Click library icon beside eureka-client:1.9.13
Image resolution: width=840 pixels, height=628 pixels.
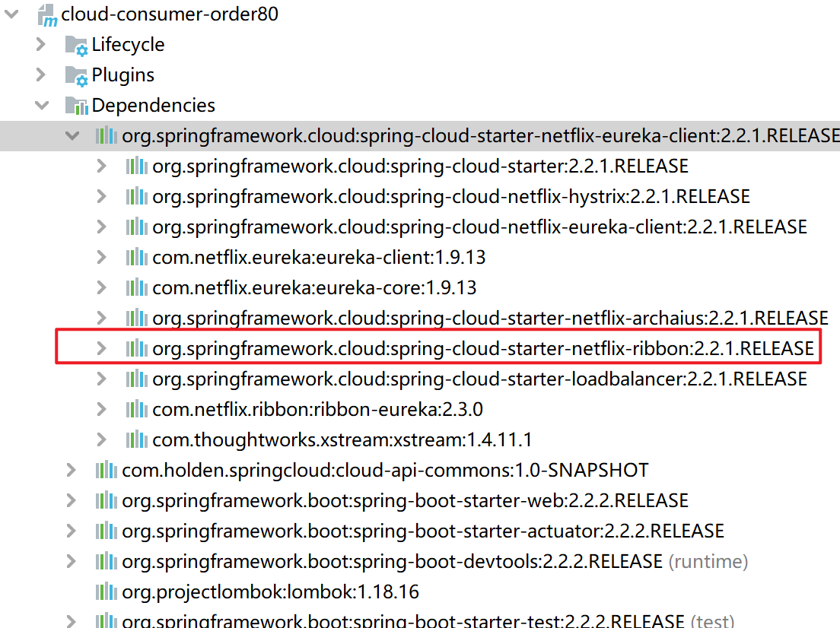click(x=136, y=258)
